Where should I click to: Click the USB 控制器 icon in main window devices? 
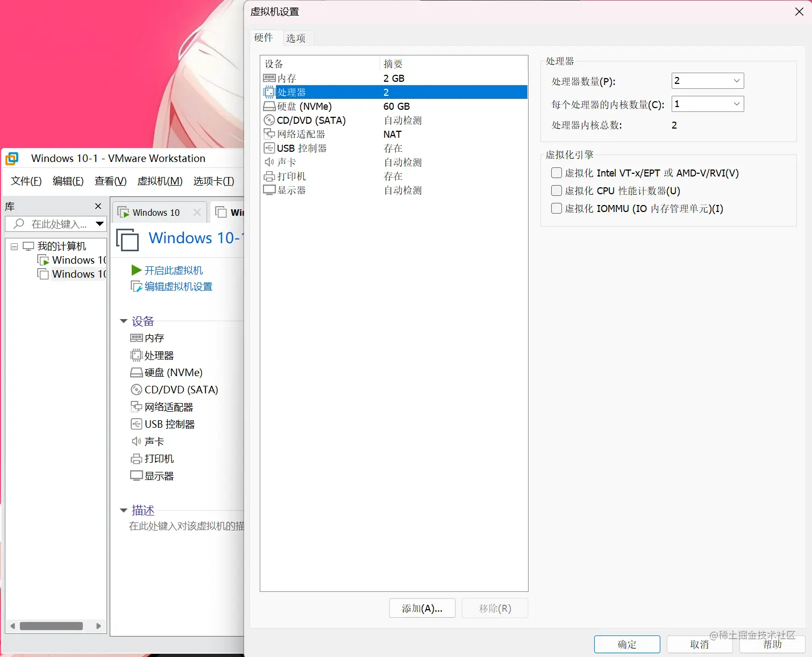[137, 424]
